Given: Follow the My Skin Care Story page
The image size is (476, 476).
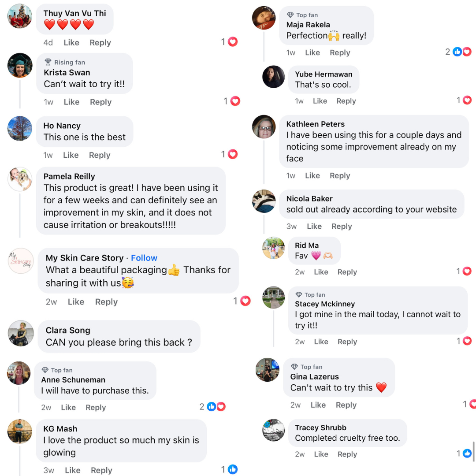Looking at the screenshot, I should point(144,258).
